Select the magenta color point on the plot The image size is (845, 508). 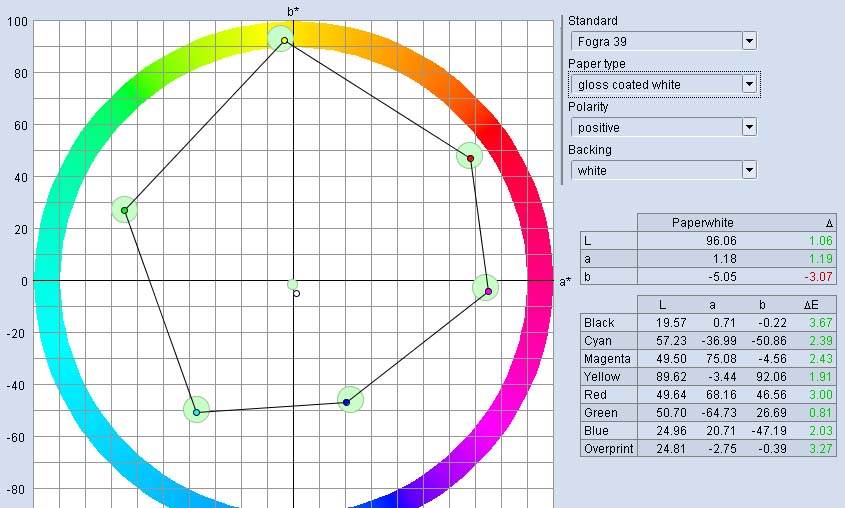[x=488, y=291]
